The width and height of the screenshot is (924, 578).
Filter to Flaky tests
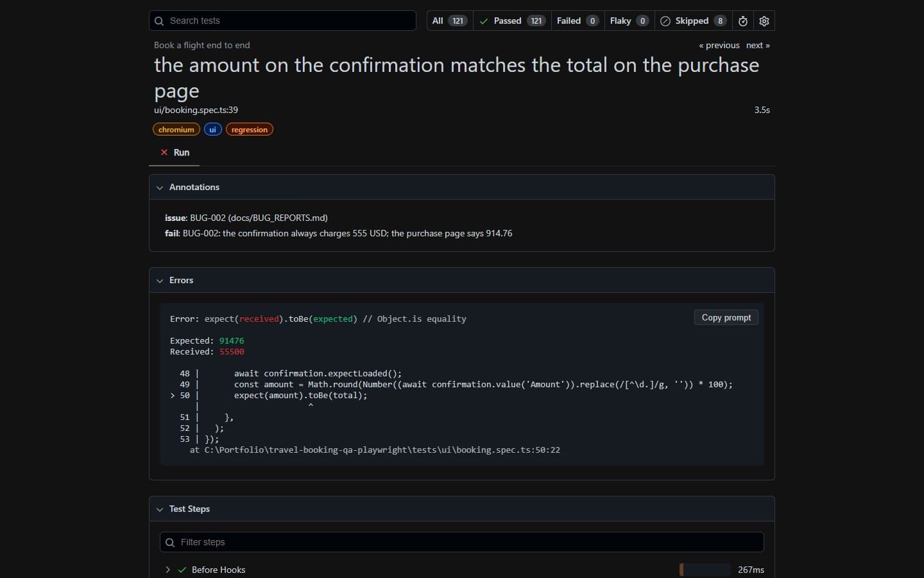pyautogui.click(x=629, y=21)
